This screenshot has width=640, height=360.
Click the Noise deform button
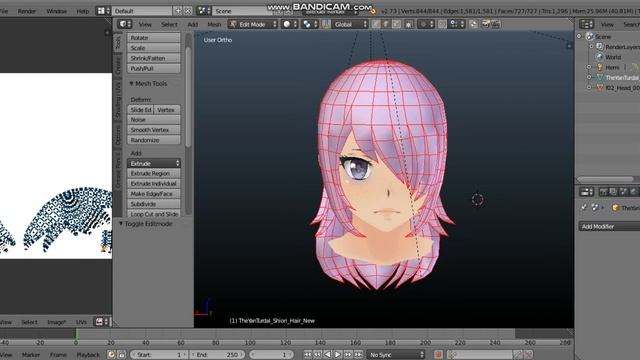coord(154,120)
